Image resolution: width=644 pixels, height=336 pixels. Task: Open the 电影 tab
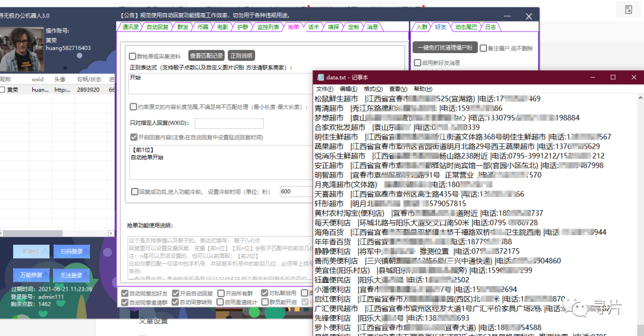[222, 27]
